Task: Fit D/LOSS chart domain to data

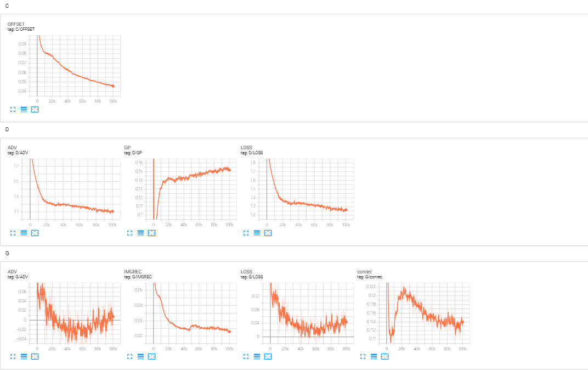Action: click(x=268, y=233)
